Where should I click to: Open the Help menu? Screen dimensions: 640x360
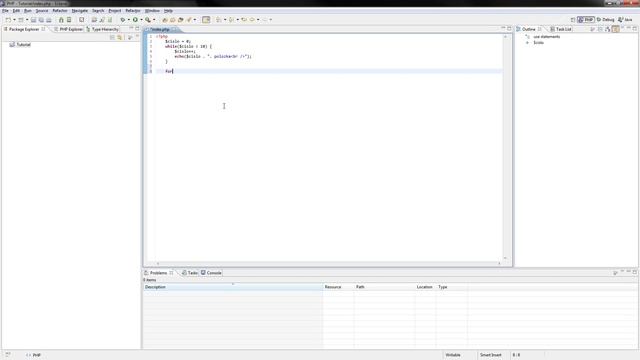pos(168,11)
